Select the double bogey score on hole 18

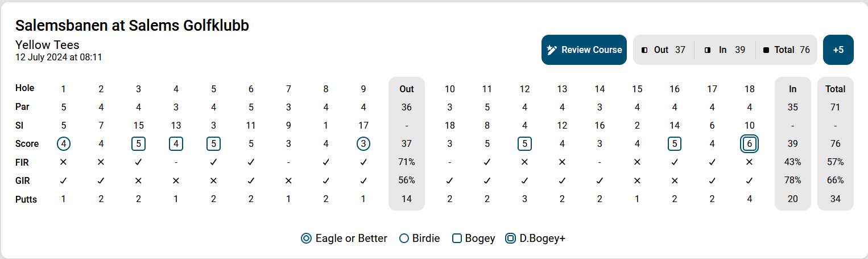[750, 144]
